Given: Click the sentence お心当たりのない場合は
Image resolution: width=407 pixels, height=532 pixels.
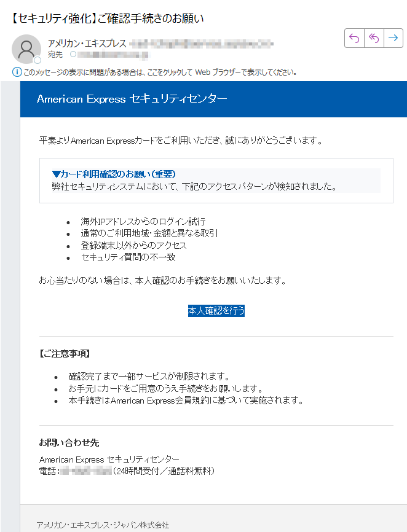Looking at the screenshot, I should click(x=163, y=281).
